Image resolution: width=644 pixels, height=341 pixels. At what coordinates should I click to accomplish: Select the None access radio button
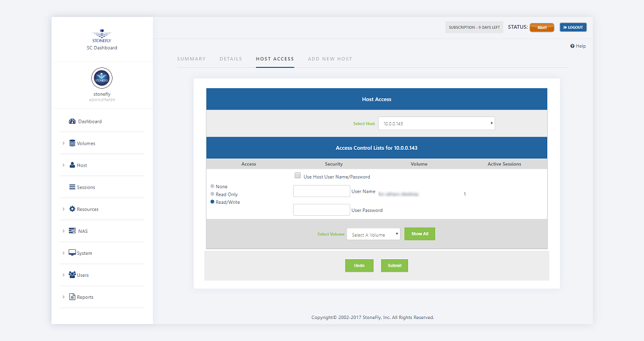coord(213,187)
